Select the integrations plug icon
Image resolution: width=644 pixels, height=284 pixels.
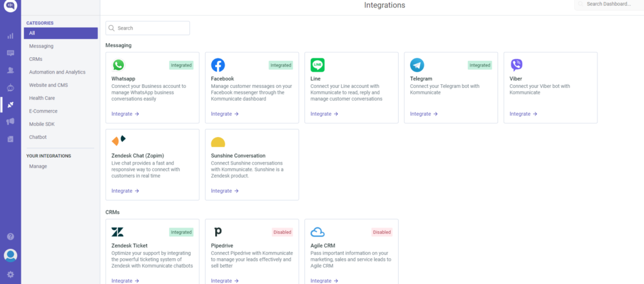click(x=11, y=105)
